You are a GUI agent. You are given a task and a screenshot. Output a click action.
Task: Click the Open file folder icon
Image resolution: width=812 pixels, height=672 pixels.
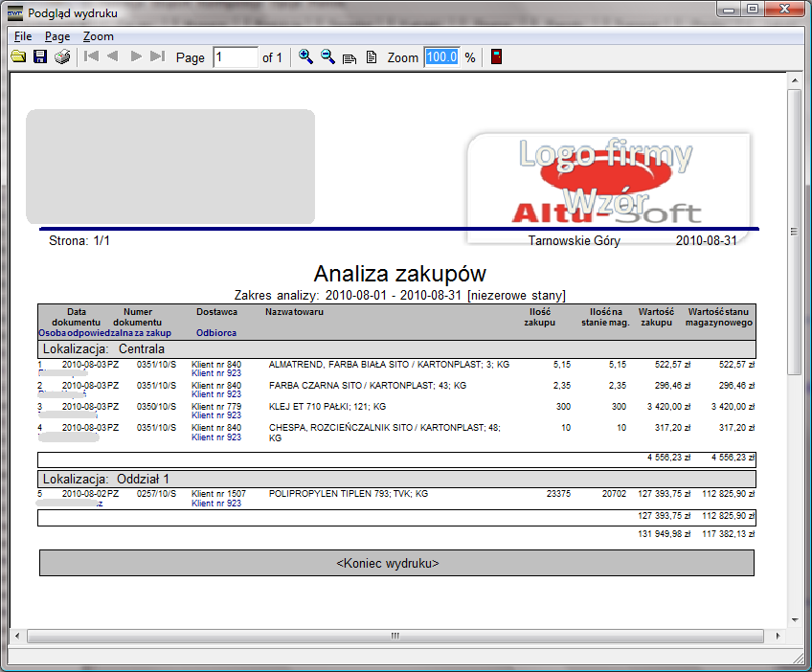[x=18, y=57]
